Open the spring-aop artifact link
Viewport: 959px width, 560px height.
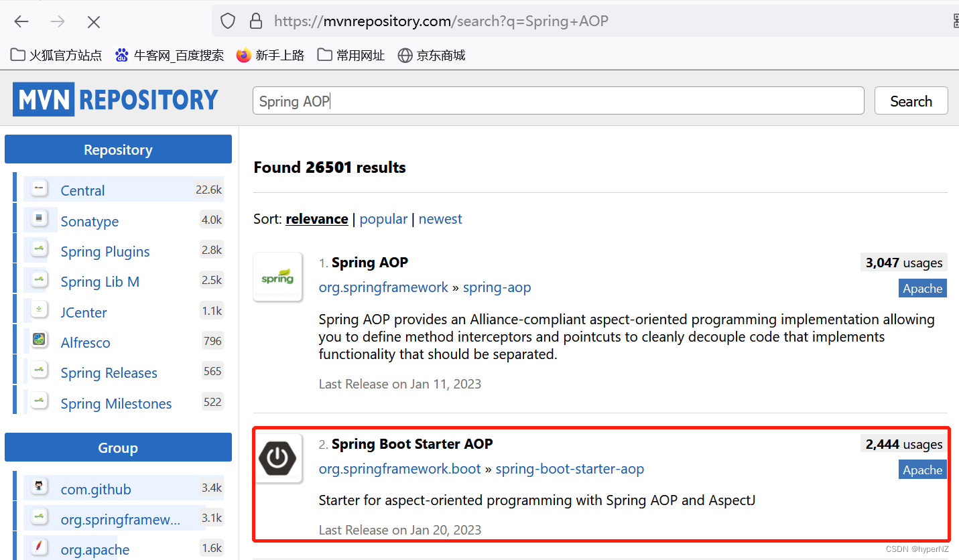point(497,287)
